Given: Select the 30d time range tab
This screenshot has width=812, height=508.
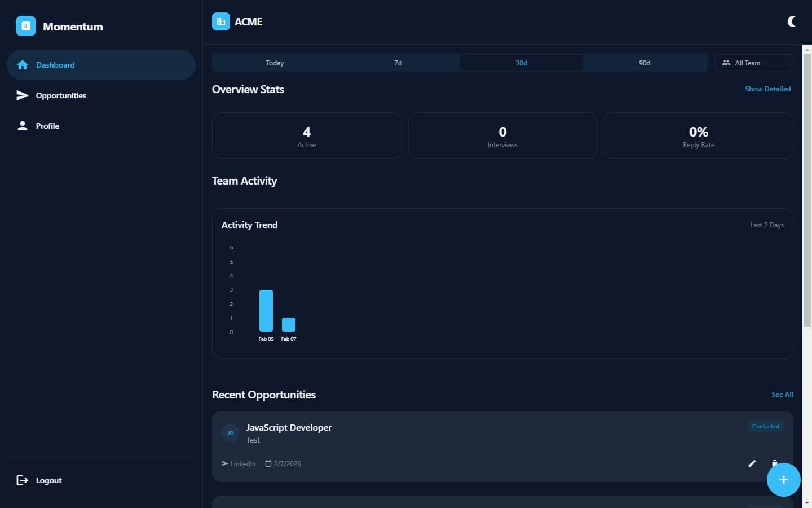Looking at the screenshot, I should coord(521,63).
